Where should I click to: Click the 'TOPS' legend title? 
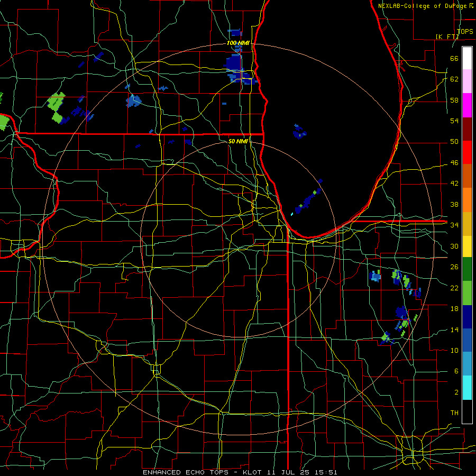(465, 31)
